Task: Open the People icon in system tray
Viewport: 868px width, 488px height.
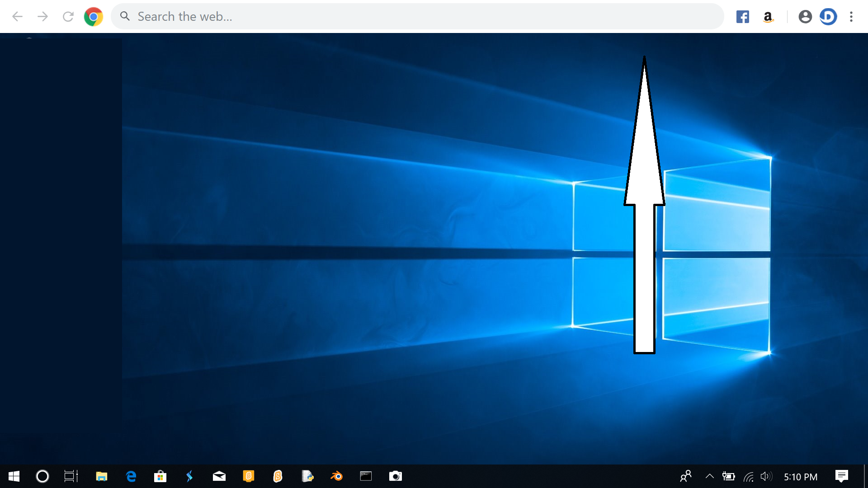Action: (686, 476)
